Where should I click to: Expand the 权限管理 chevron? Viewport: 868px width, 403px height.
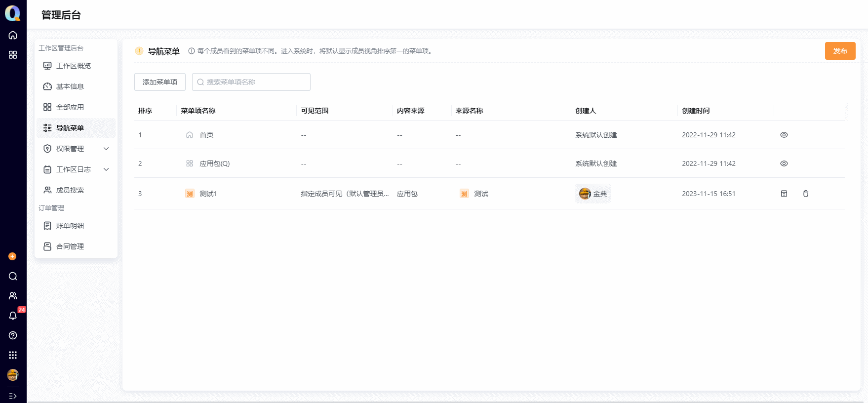[106, 149]
